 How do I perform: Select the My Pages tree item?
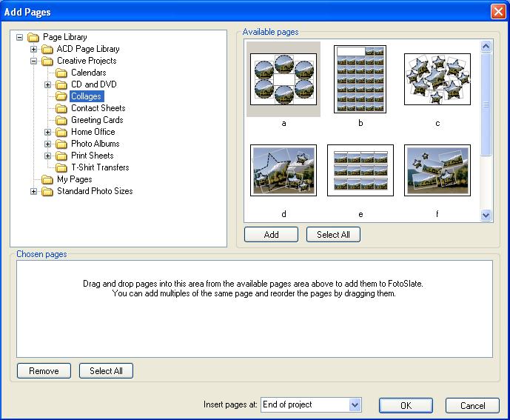tap(75, 179)
